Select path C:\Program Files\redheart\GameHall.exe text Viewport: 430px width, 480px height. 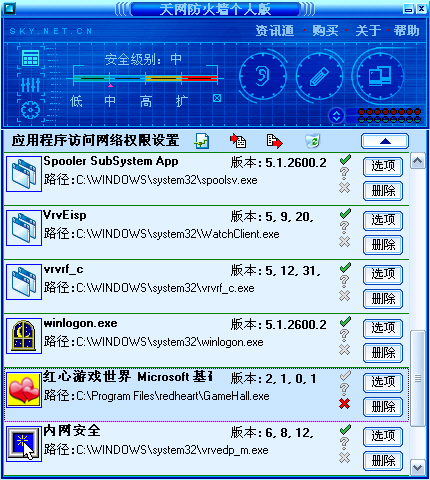173,396
